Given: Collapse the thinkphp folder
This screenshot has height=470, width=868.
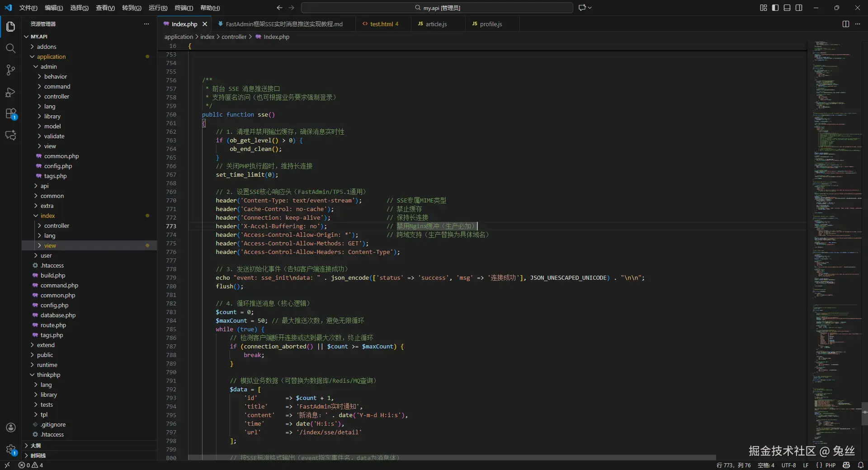Looking at the screenshot, I should tap(48, 375).
